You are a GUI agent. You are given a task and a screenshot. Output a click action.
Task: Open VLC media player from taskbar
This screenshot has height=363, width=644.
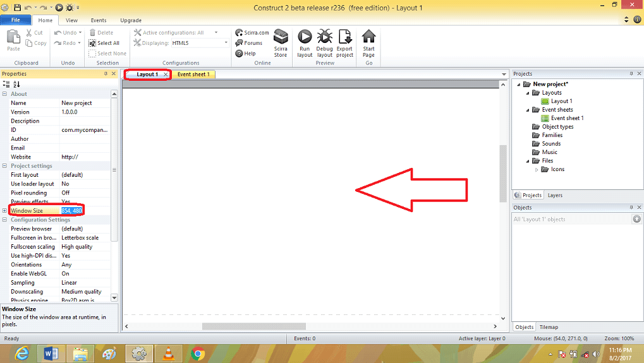tap(168, 354)
